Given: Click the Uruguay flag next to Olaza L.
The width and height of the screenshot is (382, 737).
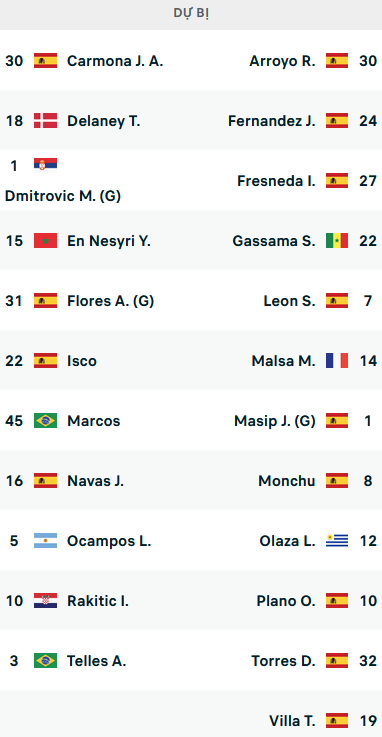Looking at the screenshot, I should 337,541.
